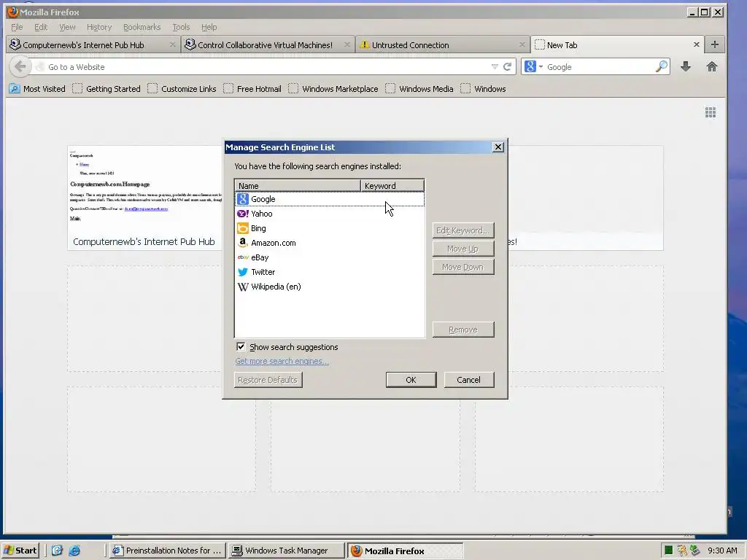Click the new tab grid toggle icon
Screen dimensions: 747x560
tap(711, 112)
